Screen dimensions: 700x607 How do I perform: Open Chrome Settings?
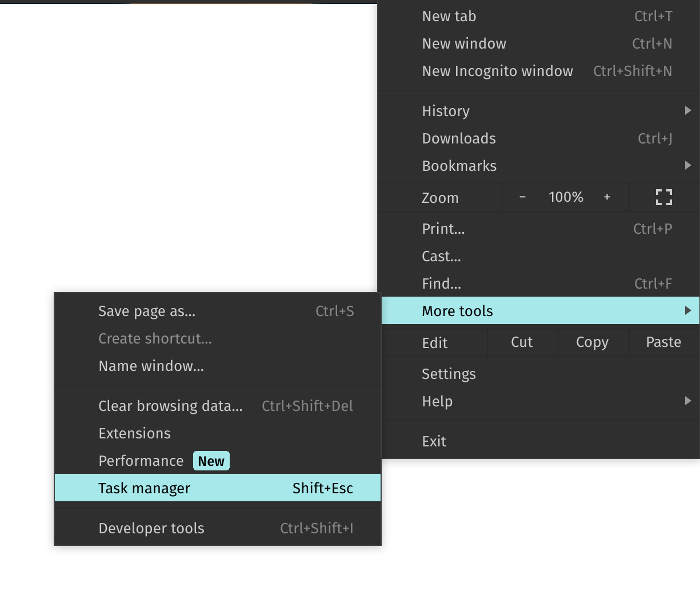pos(449,373)
